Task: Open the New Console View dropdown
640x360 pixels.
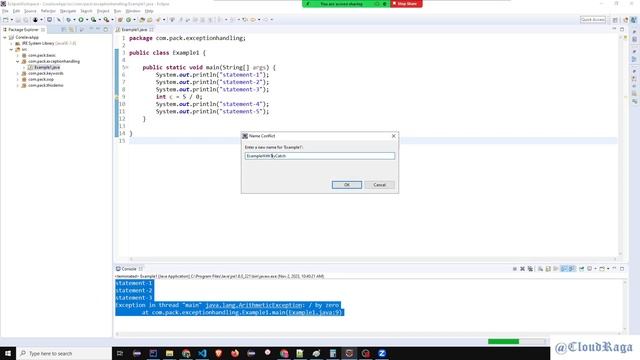Action: click(x=608, y=269)
